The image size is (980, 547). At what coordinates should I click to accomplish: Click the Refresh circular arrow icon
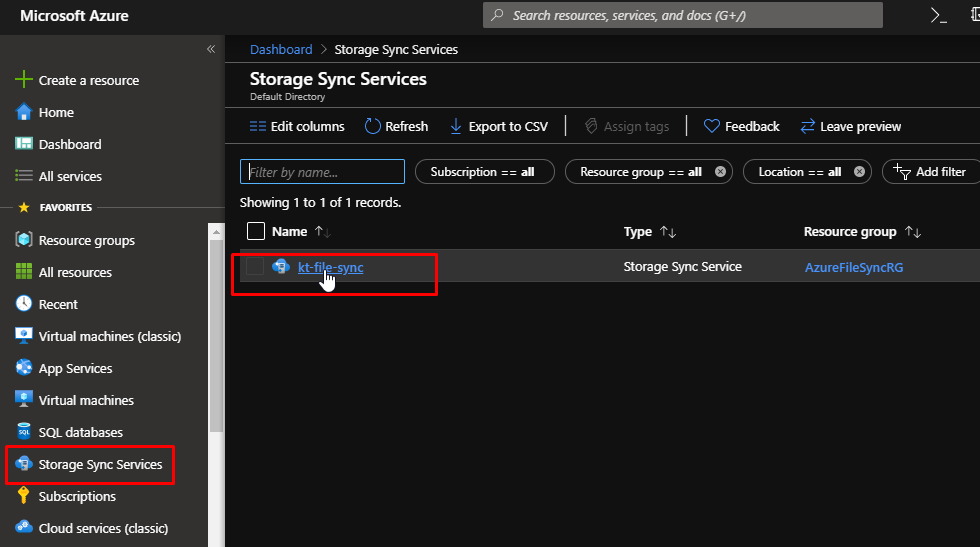372,126
